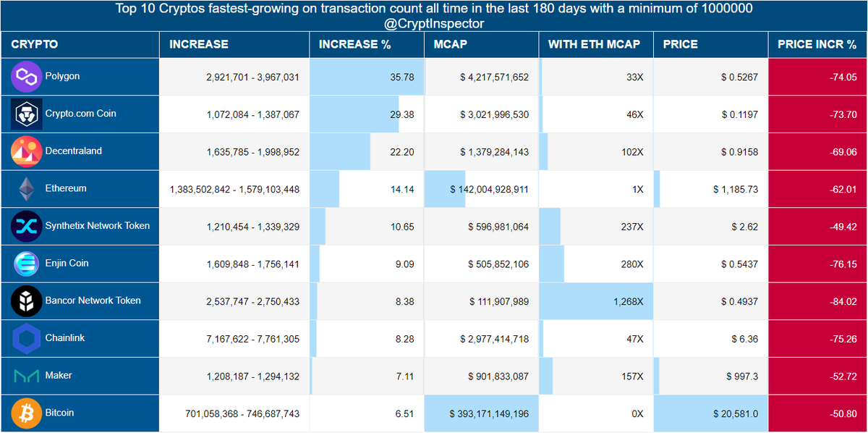
Task: Click the 701,058,368 - 746,687,743 cell
Action: point(234,413)
